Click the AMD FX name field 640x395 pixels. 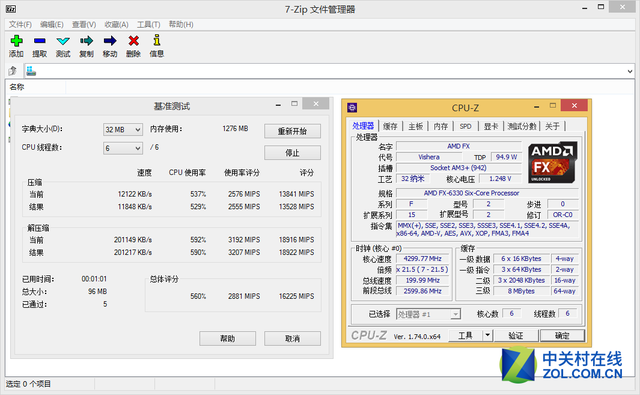[x=458, y=146]
